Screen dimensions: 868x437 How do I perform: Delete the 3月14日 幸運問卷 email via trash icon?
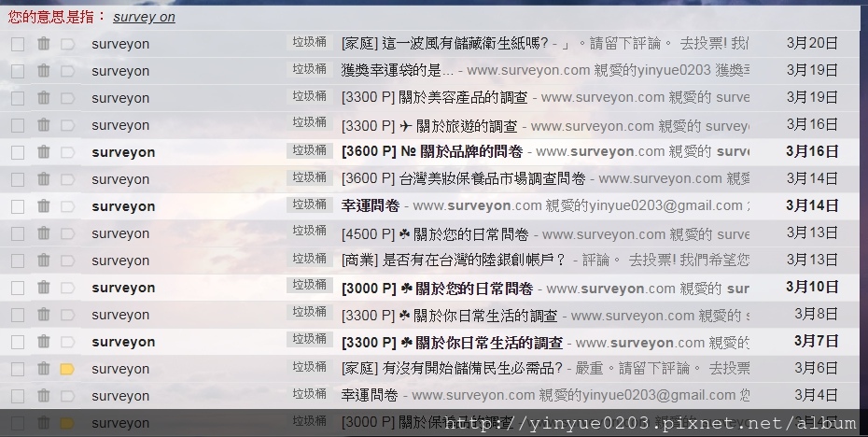pyautogui.click(x=44, y=206)
